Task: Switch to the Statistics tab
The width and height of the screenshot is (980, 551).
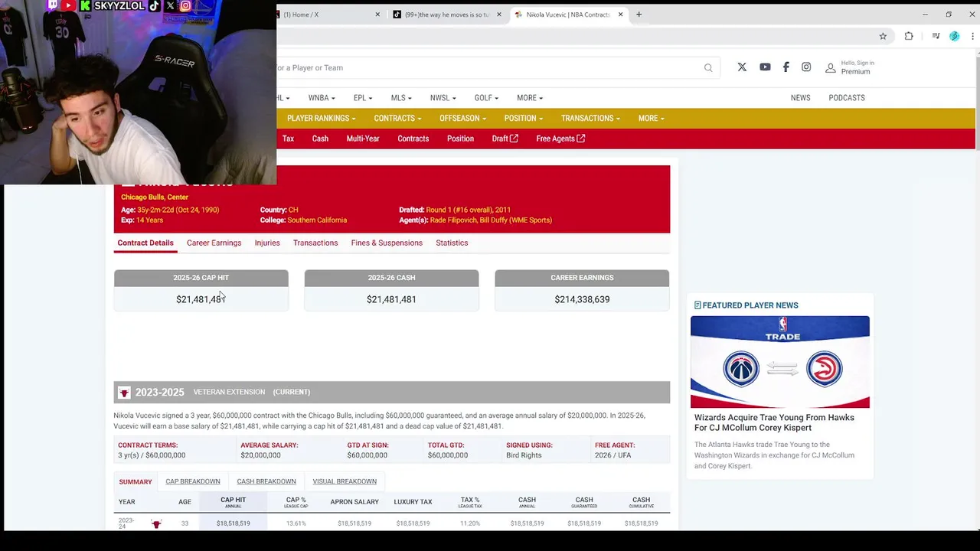Action: (x=452, y=243)
